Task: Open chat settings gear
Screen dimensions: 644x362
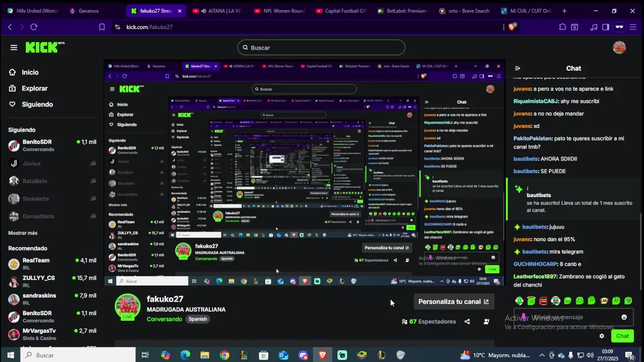Action: click(x=602, y=336)
